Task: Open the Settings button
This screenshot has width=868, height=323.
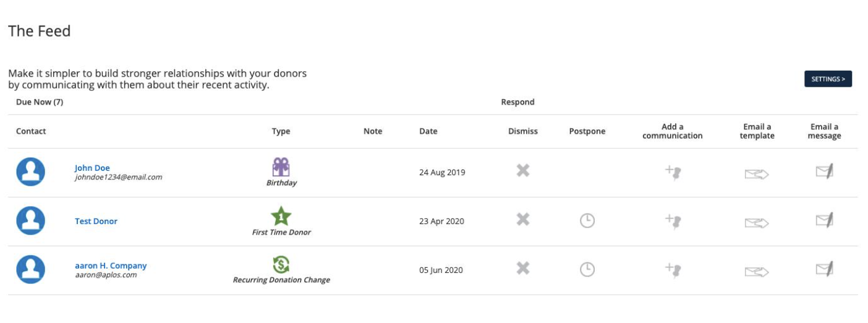Action: 828,79
